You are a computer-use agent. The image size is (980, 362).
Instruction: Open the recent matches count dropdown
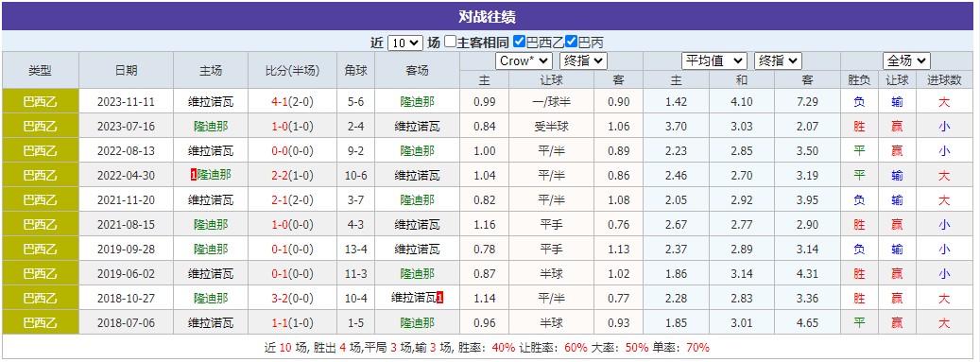click(x=405, y=43)
